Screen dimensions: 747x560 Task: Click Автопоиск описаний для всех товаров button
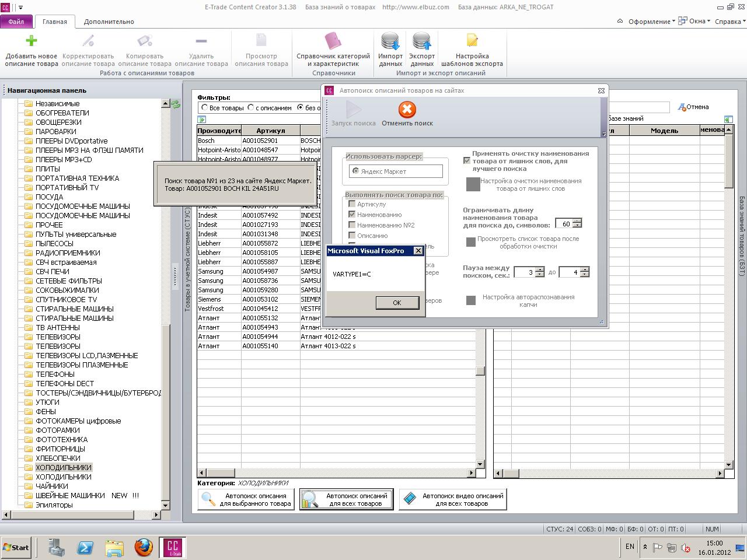[x=347, y=499]
